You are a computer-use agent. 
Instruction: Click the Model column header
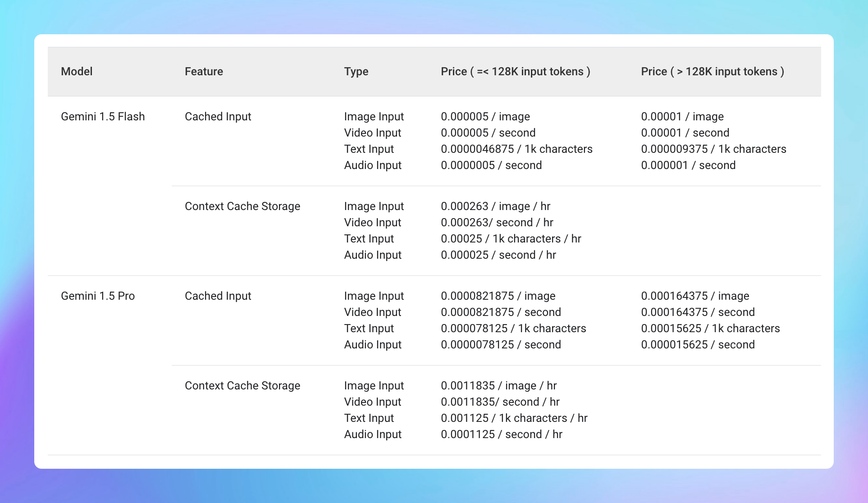(x=77, y=72)
